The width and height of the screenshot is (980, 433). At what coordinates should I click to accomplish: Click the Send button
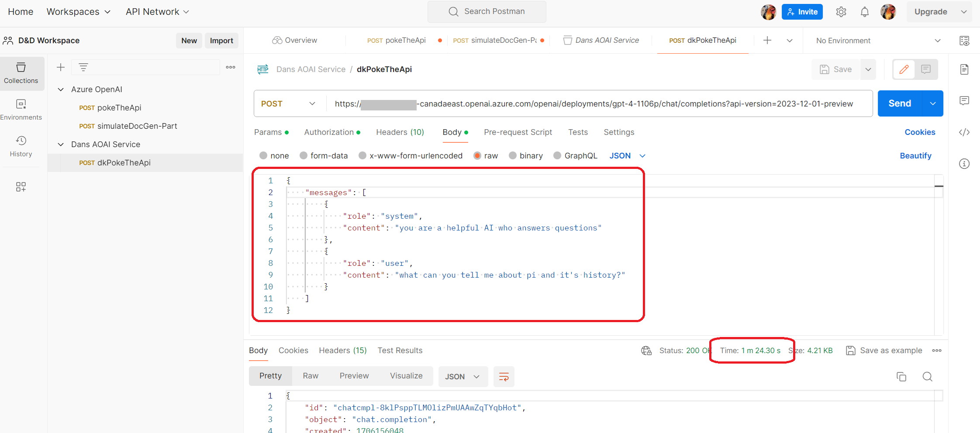(900, 103)
